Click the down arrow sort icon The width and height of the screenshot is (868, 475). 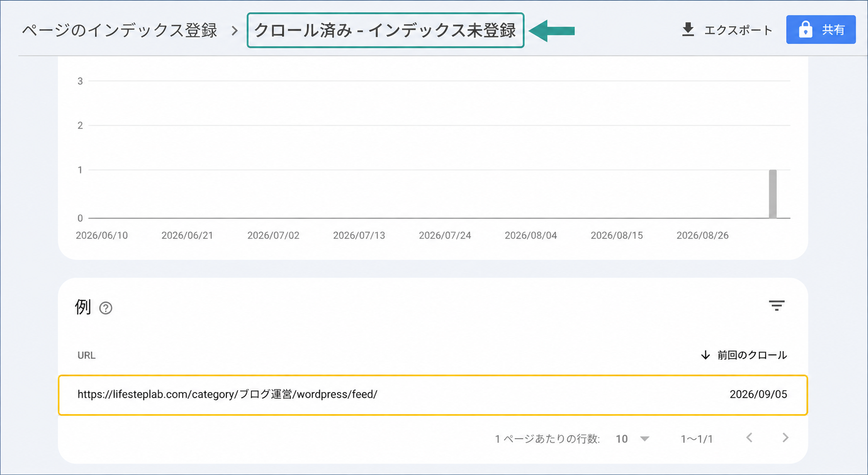[706, 355]
